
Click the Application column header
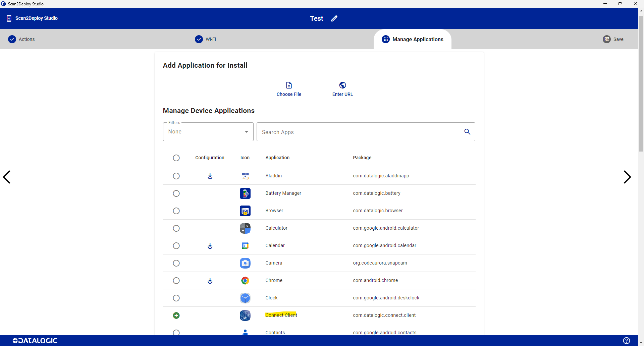(277, 158)
